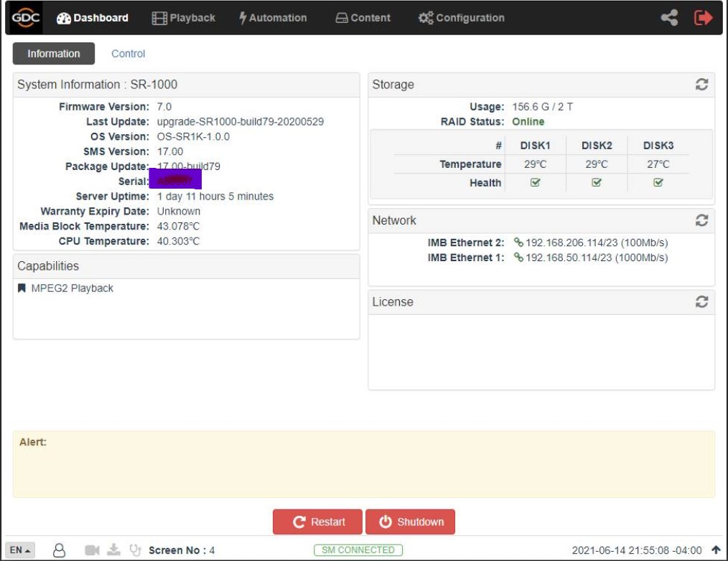Click the GDC logo
The height and width of the screenshot is (561, 728).
tap(26, 18)
